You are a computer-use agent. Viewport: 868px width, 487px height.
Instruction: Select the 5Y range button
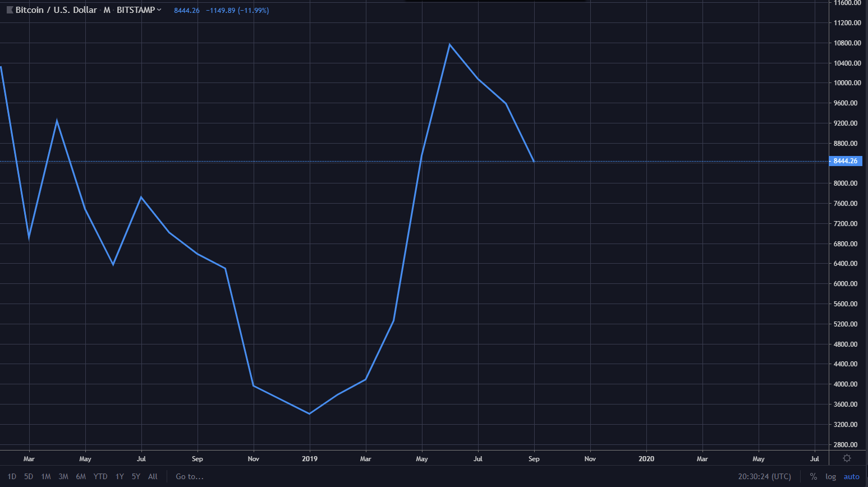coord(135,476)
